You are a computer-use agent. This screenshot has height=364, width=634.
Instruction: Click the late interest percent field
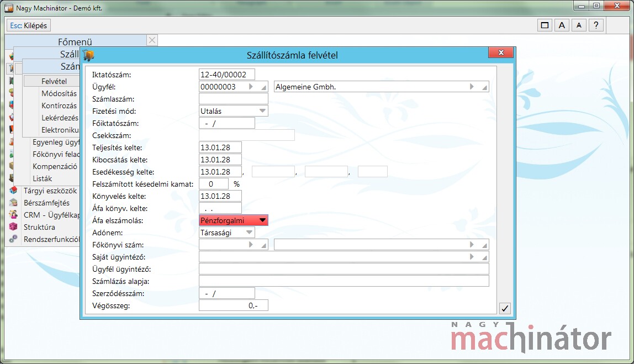[x=214, y=183]
